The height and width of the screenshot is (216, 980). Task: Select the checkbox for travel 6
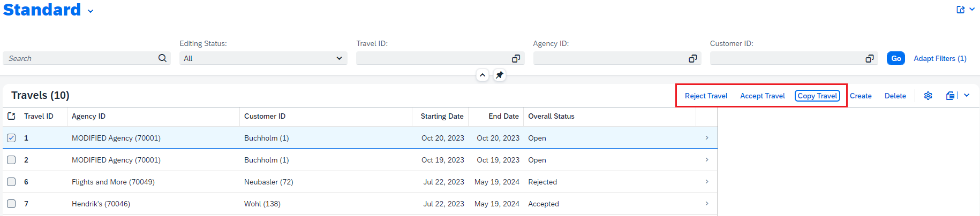11,182
